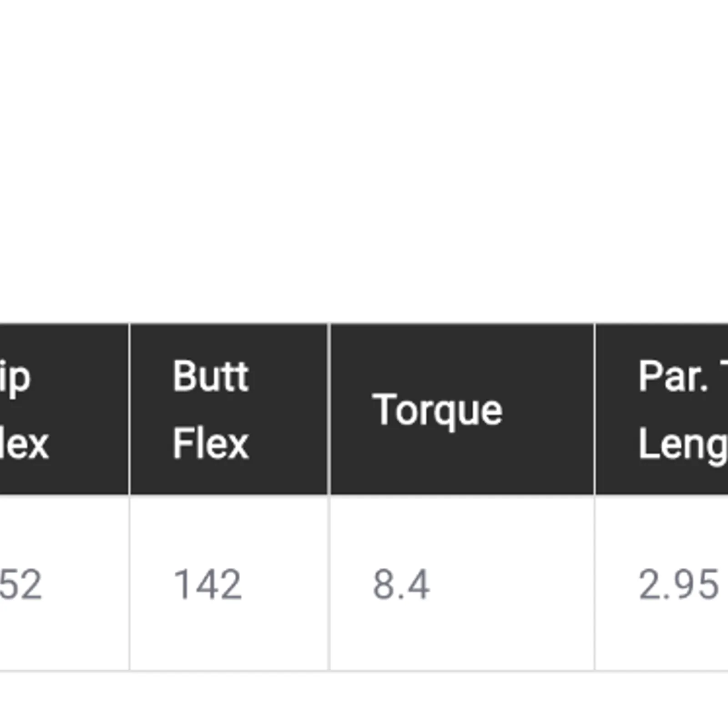Click the "Par." text in the header
The height and width of the screenshot is (728, 728).
coord(672,376)
